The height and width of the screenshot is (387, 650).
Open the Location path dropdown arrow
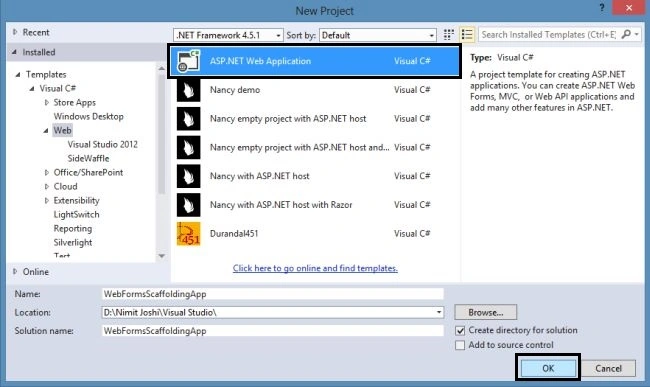coord(439,312)
